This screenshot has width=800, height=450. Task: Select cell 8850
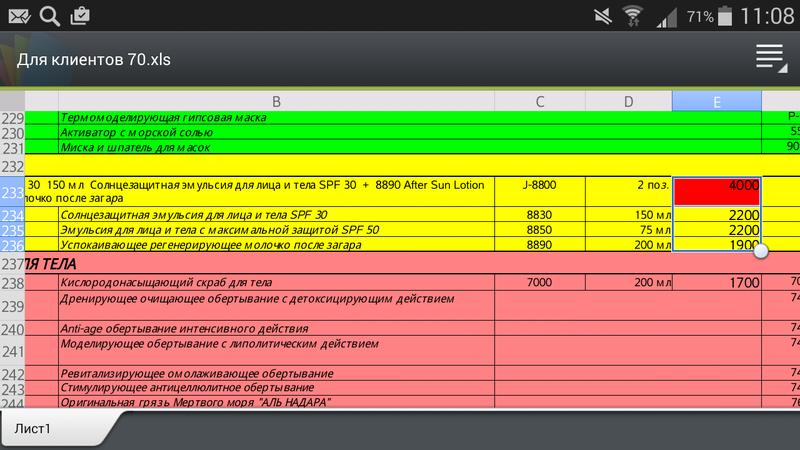540,230
